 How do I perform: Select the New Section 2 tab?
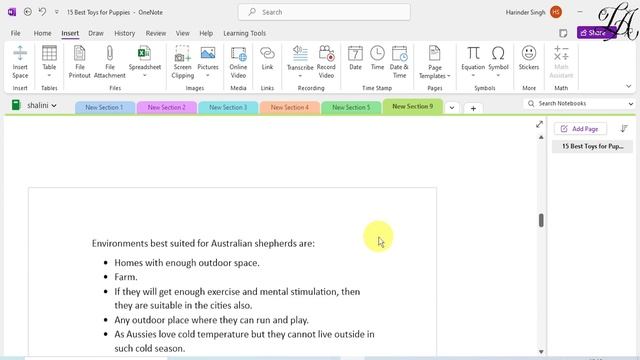pyautogui.click(x=167, y=107)
